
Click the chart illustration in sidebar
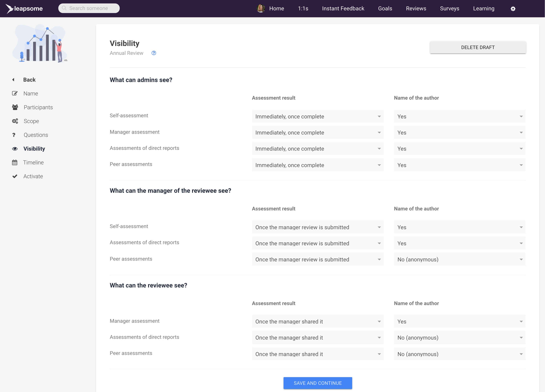(x=40, y=43)
